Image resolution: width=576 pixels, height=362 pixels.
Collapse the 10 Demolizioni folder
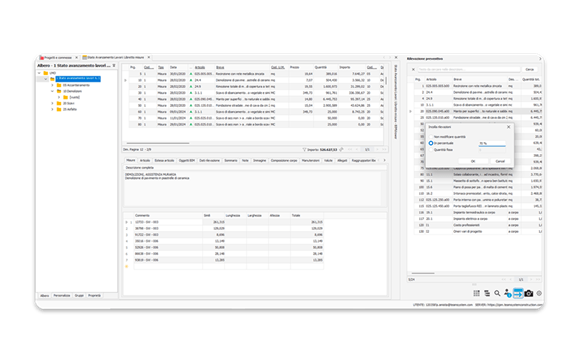(x=53, y=91)
